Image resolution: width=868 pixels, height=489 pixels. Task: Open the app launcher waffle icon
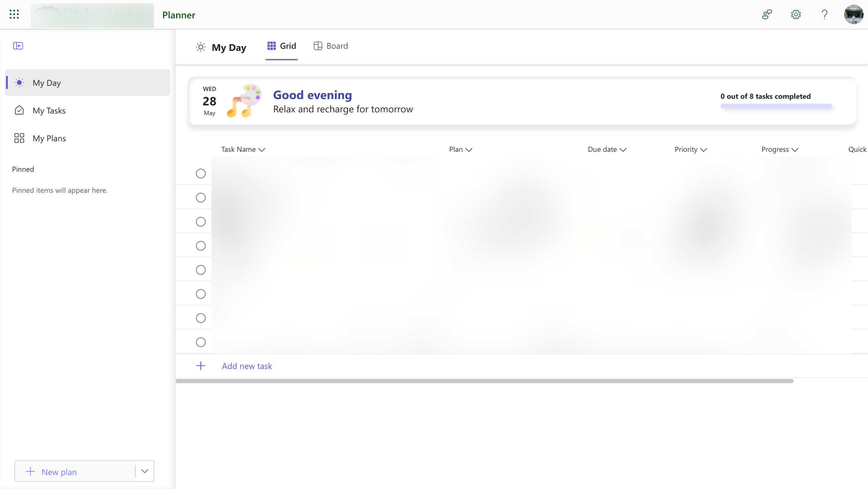click(x=14, y=14)
